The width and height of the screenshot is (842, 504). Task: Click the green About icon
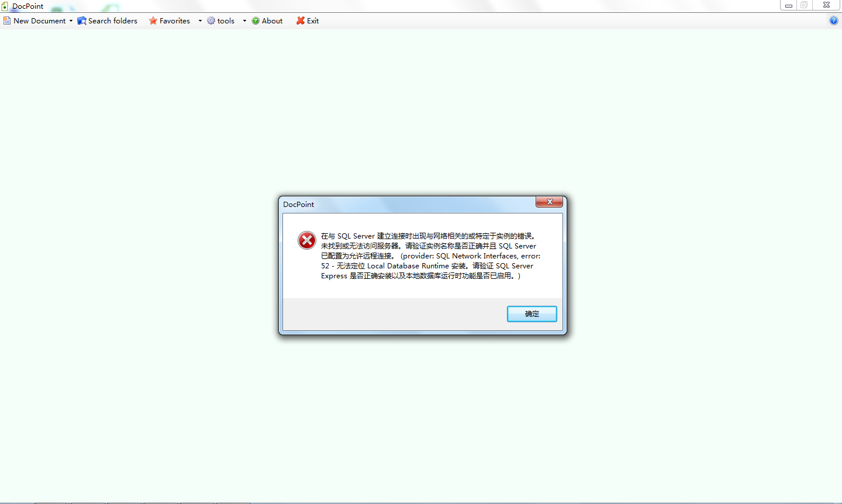pos(256,20)
